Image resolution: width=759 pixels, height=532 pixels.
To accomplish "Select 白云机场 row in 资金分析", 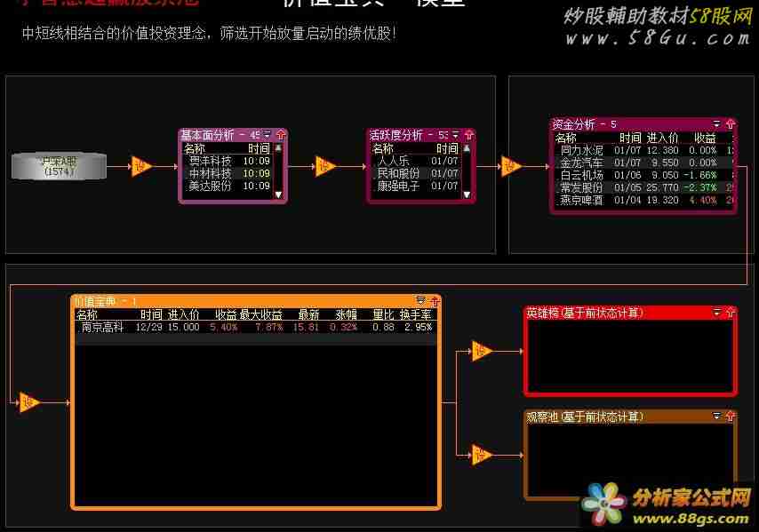I will (643, 175).
